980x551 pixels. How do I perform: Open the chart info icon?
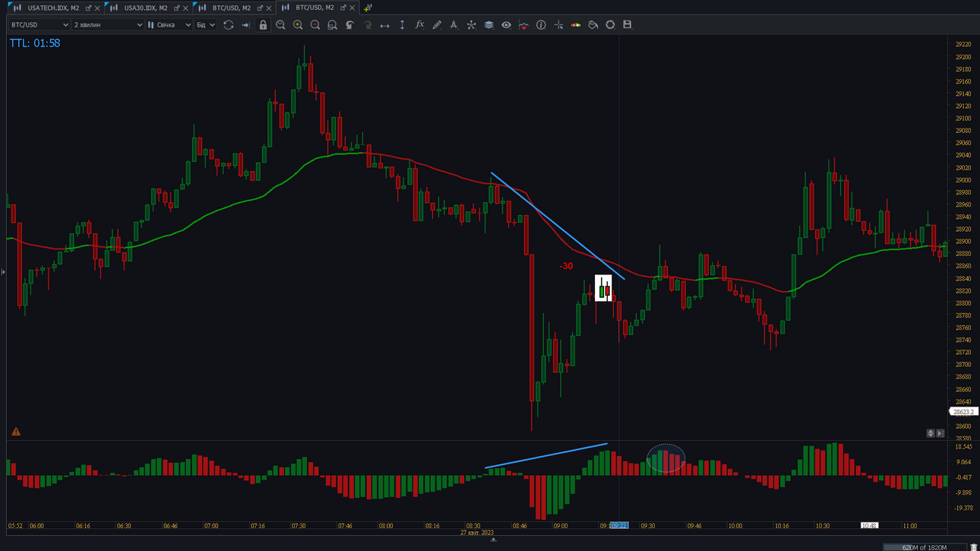point(541,25)
